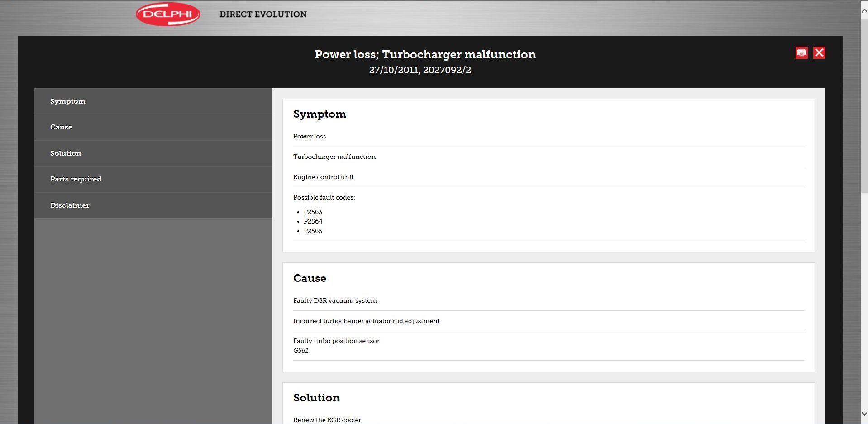
Task: Close the bulletin with the red X
Action: click(819, 53)
